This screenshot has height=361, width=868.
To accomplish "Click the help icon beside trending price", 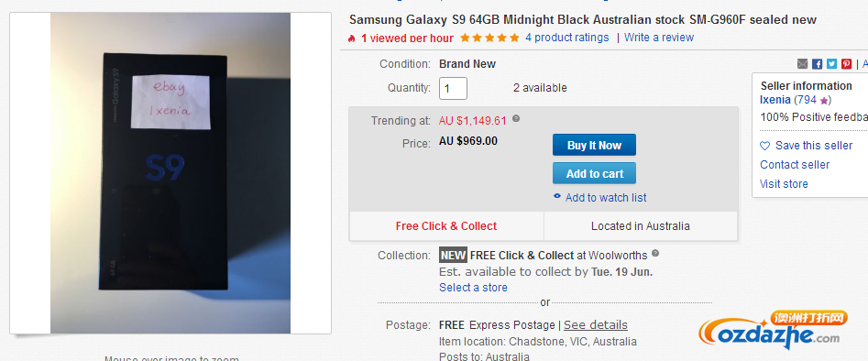I will 516,118.
